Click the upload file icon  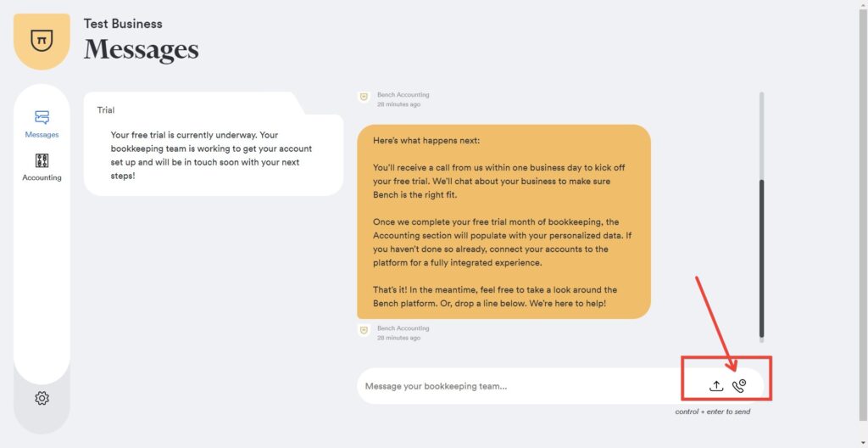716,386
